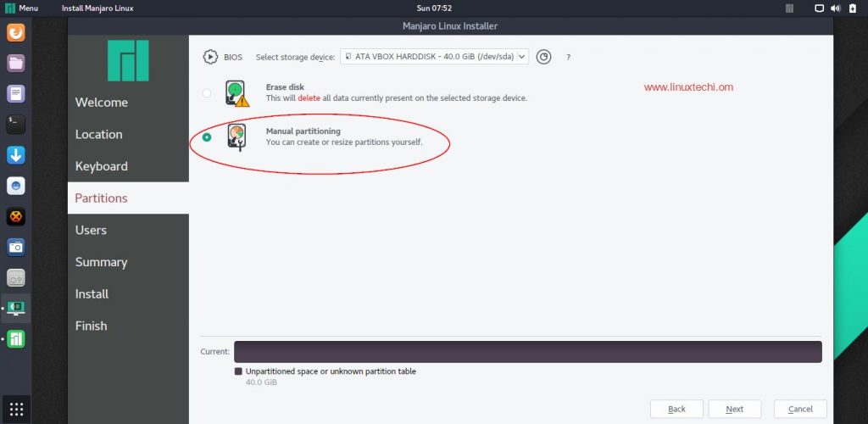The height and width of the screenshot is (424, 868).
Task: Open the blue smiley face dock icon
Action: click(x=15, y=186)
